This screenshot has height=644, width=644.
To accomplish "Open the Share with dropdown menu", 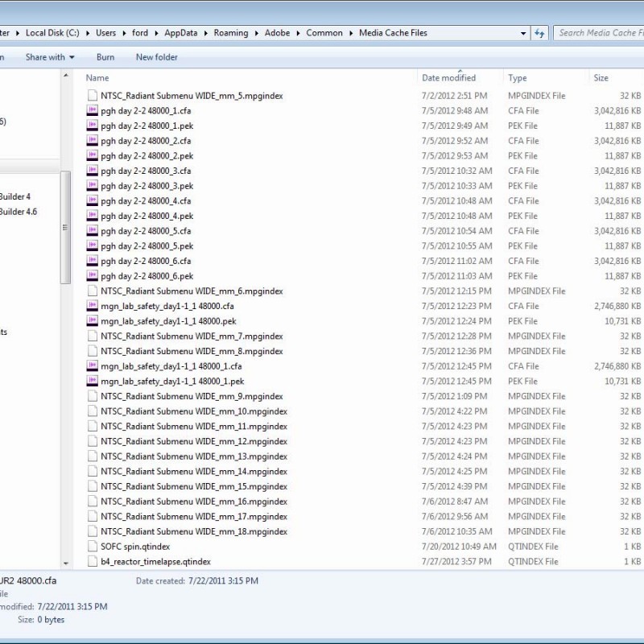I will click(x=49, y=57).
